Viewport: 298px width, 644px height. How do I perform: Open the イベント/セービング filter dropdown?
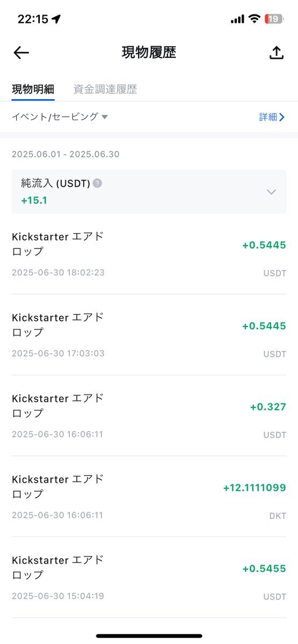pyautogui.click(x=60, y=116)
